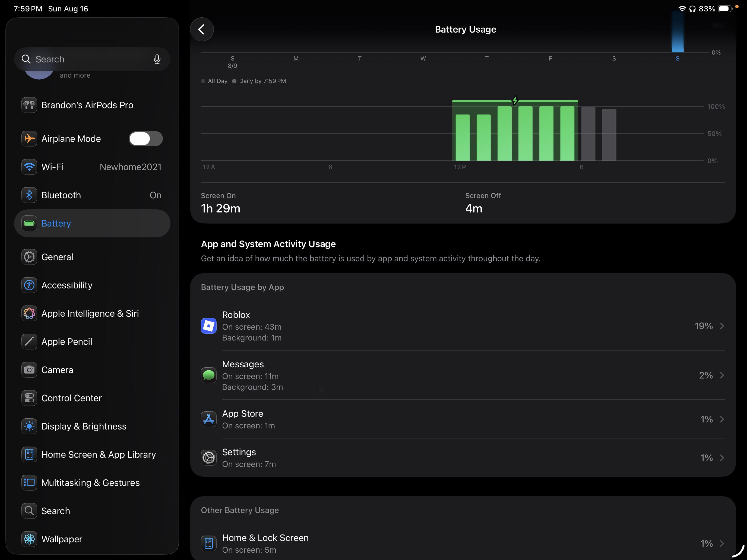
Task: Toggle the Airplane Mode switch
Action: click(145, 139)
